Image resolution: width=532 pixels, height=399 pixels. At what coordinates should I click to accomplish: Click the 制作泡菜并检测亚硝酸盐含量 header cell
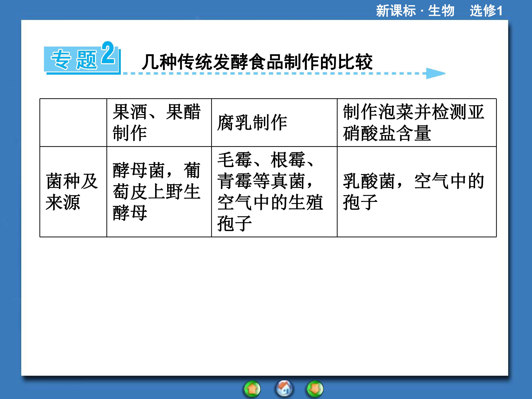pos(417,122)
